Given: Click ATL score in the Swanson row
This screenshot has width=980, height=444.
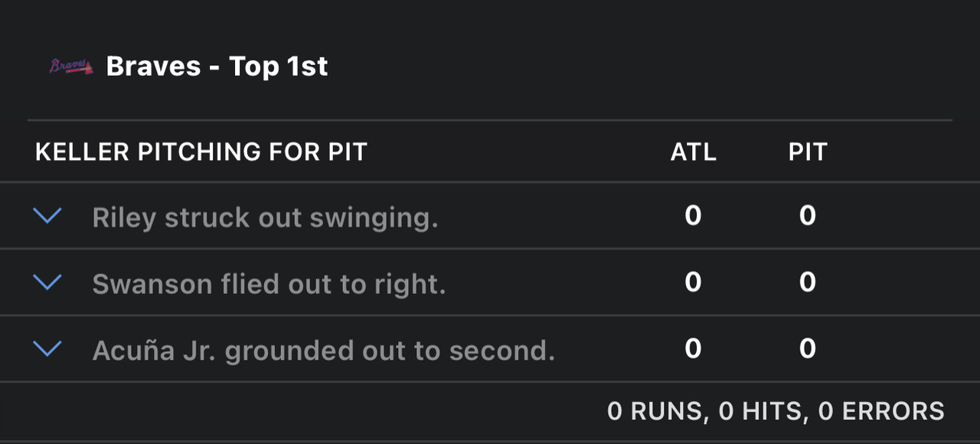Looking at the screenshot, I should click(693, 282).
